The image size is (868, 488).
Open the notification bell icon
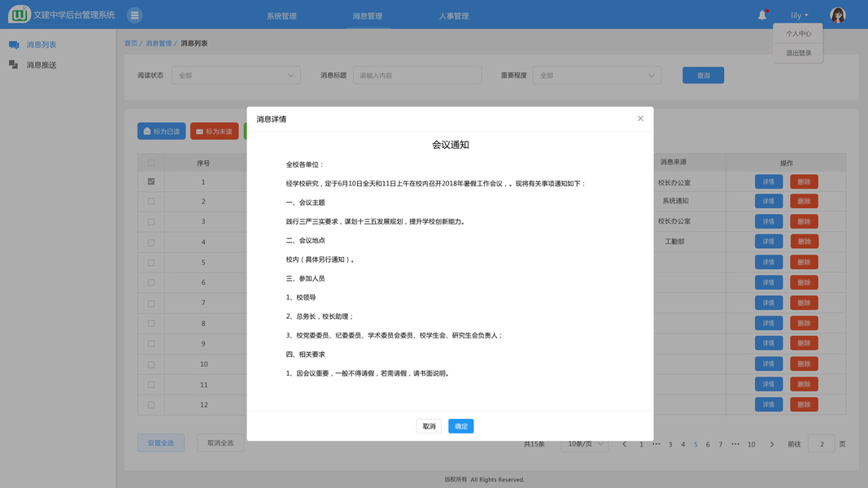(x=762, y=15)
